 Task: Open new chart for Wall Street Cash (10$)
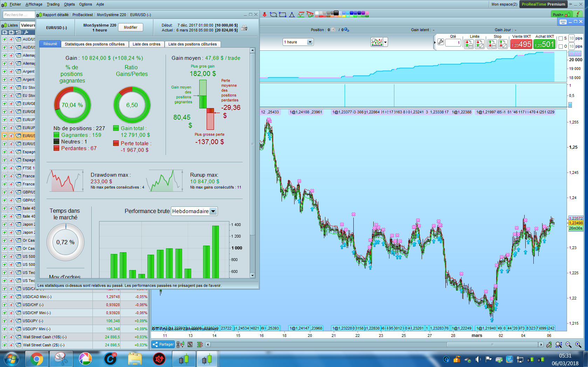(18, 337)
